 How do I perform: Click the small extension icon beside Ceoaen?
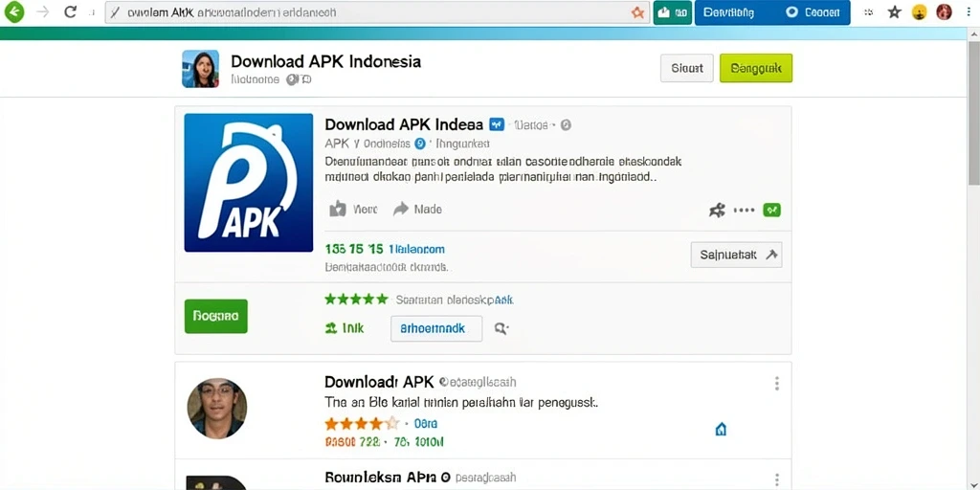click(x=868, y=11)
